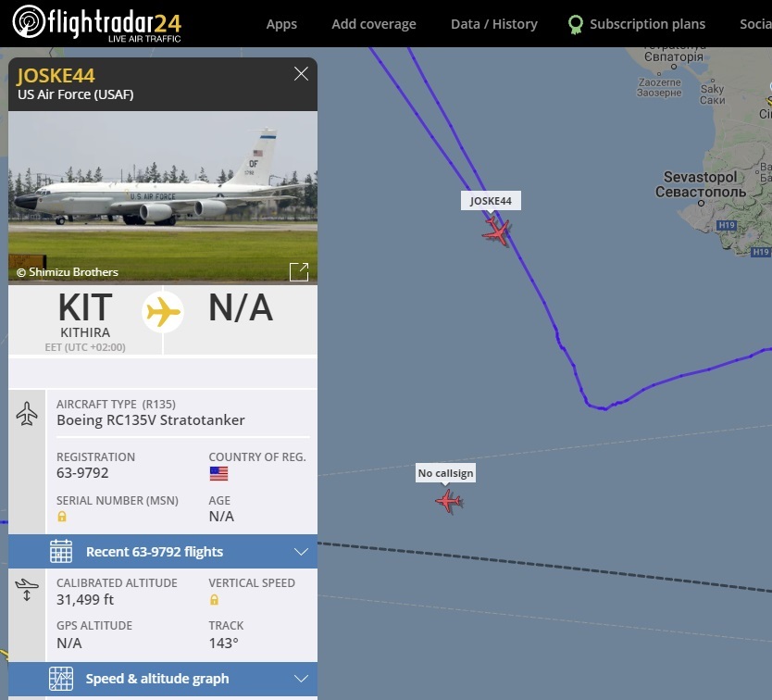The height and width of the screenshot is (700, 772).
Task: Click the United States flag icon
Action: 218,473
